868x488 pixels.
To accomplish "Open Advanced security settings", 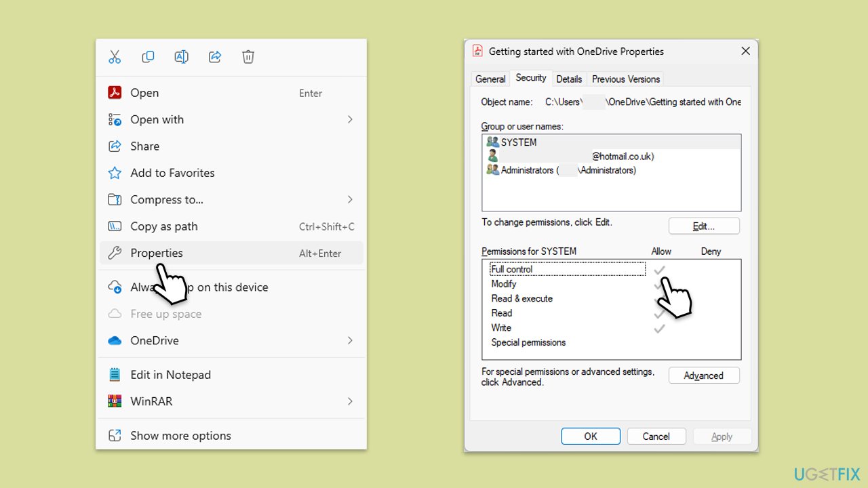I will pos(704,375).
